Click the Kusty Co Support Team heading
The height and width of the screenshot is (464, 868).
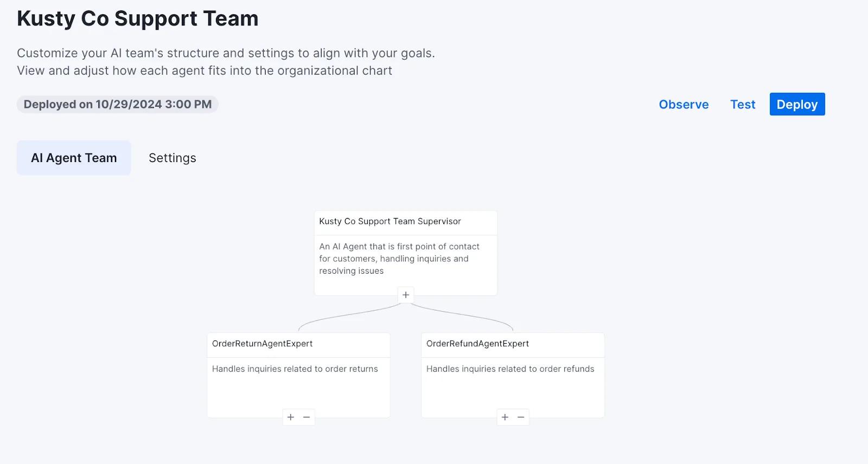pyautogui.click(x=138, y=18)
